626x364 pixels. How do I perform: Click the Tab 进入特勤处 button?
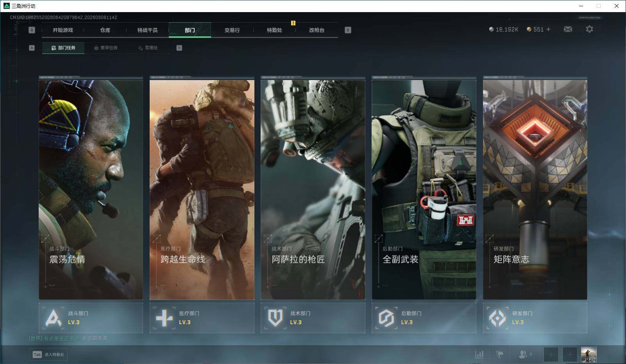(48, 355)
